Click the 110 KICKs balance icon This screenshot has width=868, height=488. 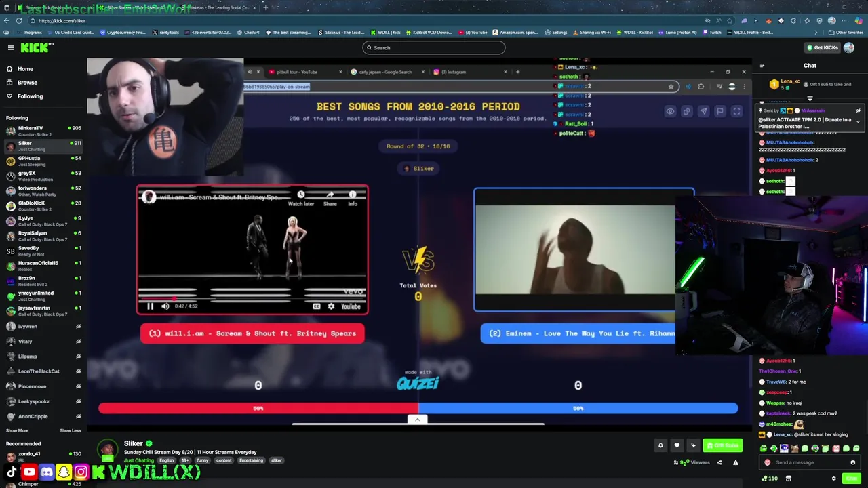[x=771, y=479]
